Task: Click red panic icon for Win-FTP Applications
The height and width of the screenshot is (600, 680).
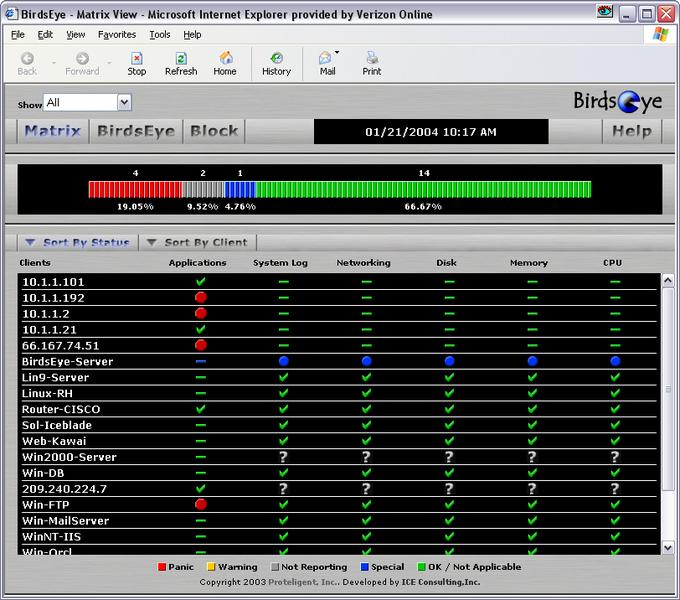Action: click(200, 504)
